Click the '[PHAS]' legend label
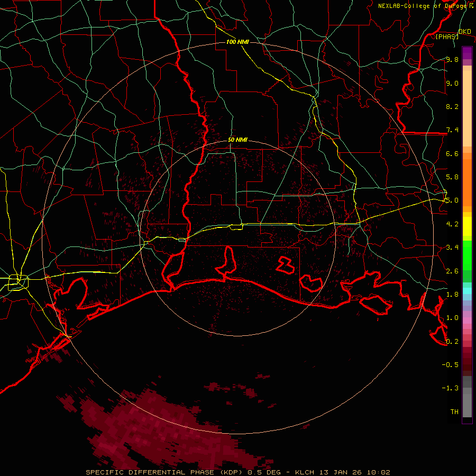The height and width of the screenshot is (476, 476). (447, 36)
